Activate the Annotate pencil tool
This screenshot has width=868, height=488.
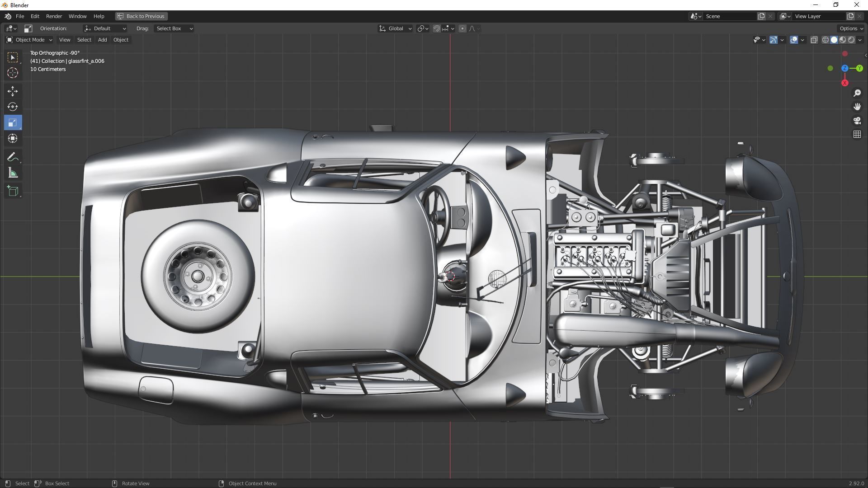coord(13,157)
